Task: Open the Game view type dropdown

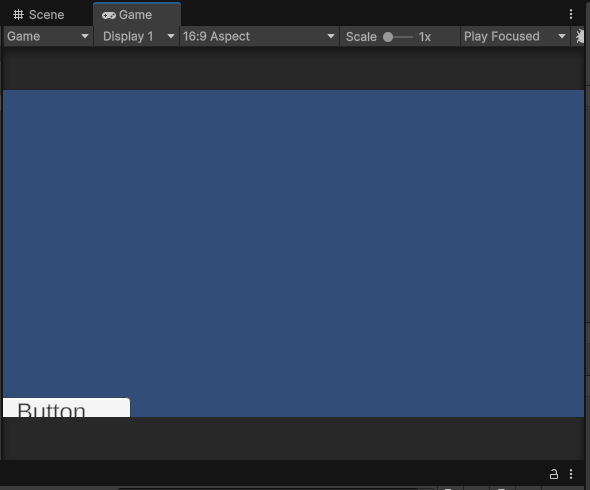Action: [x=48, y=37]
